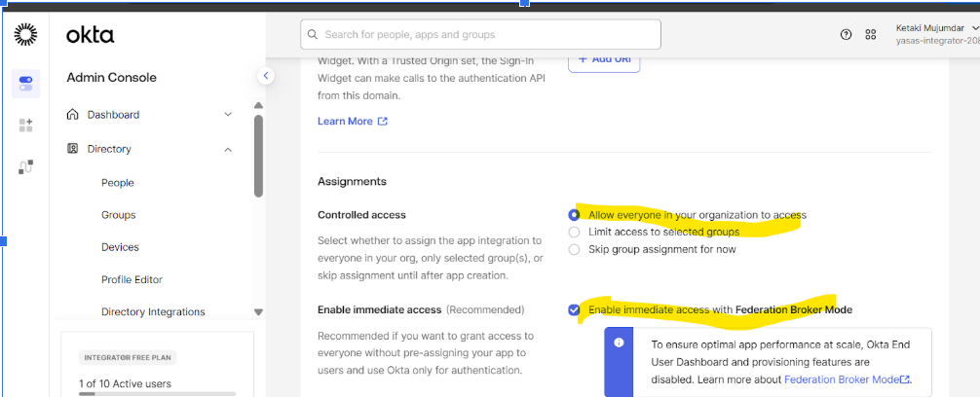Viewport: 980px width, 397px height.
Task: Open People in Directory menu
Action: (118, 183)
